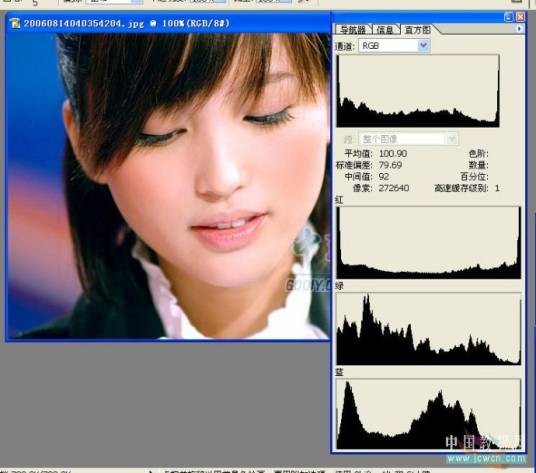Click inside the blue channel histogram
This screenshot has height=473, width=536.
pos(429,414)
